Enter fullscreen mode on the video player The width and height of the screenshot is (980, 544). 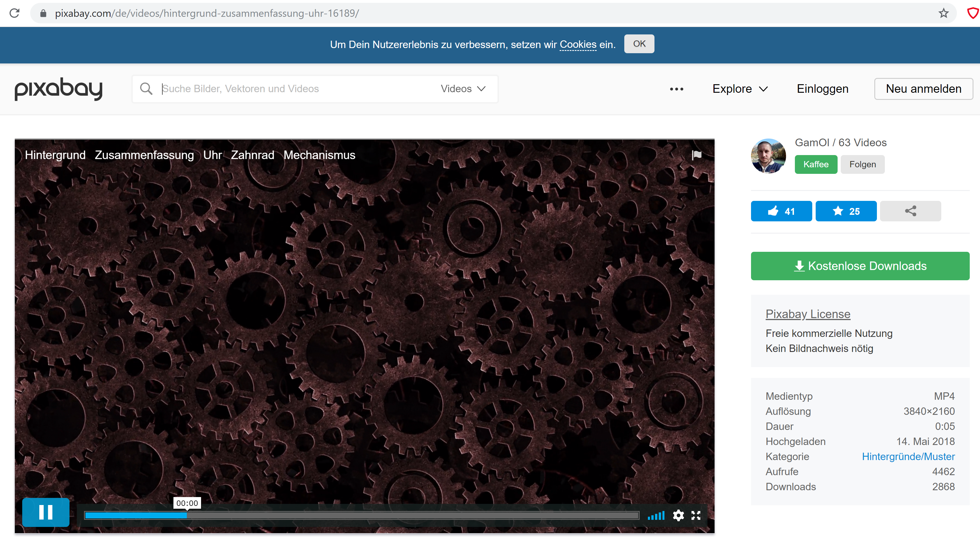[x=696, y=515]
